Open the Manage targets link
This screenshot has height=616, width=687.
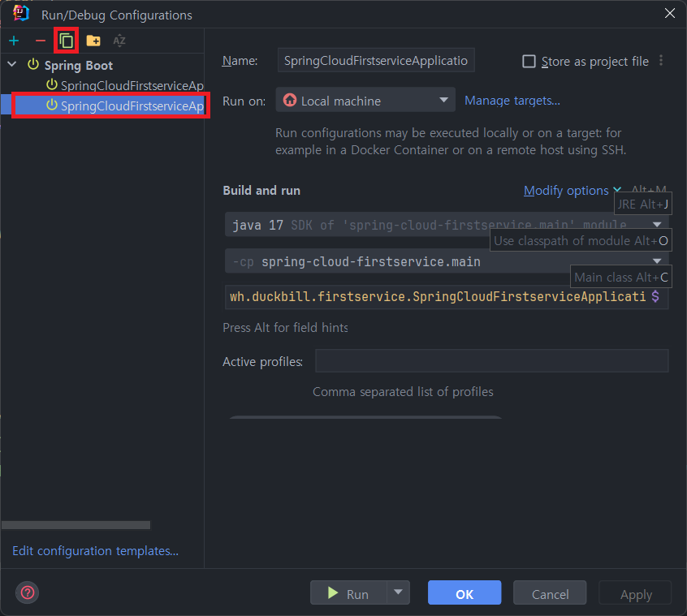click(x=512, y=101)
